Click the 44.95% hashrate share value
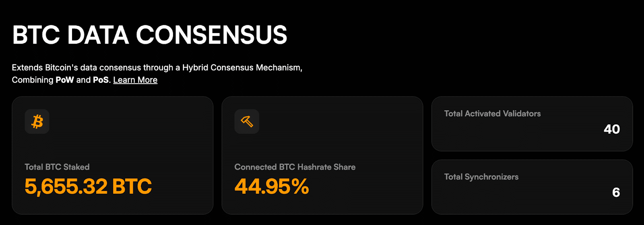 272,186
